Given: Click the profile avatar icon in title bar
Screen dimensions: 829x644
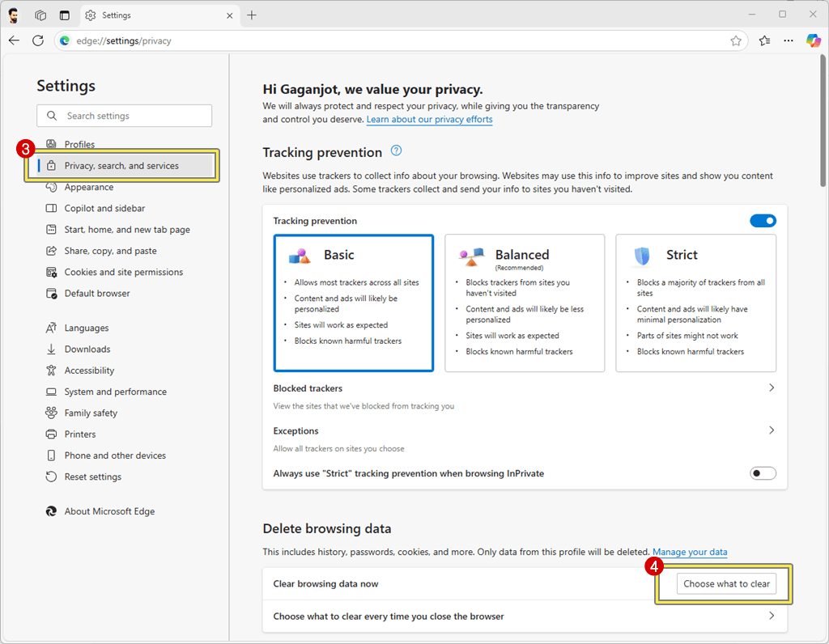Looking at the screenshot, I should click(x=14, y=15).
